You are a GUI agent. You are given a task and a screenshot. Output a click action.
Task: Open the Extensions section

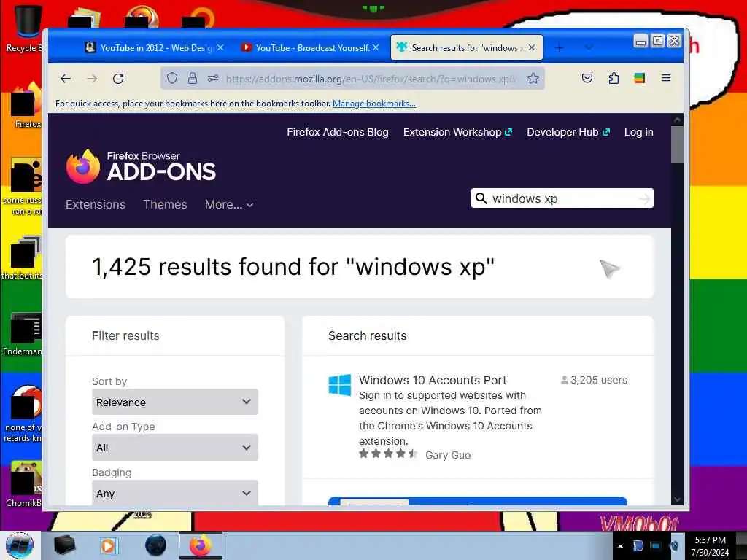(96, 204)
